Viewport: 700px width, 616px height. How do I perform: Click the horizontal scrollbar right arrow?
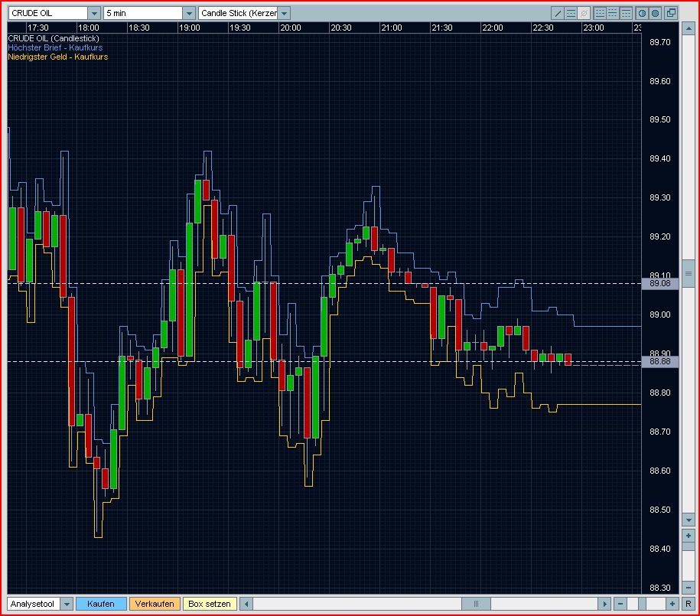coord(604,604)
